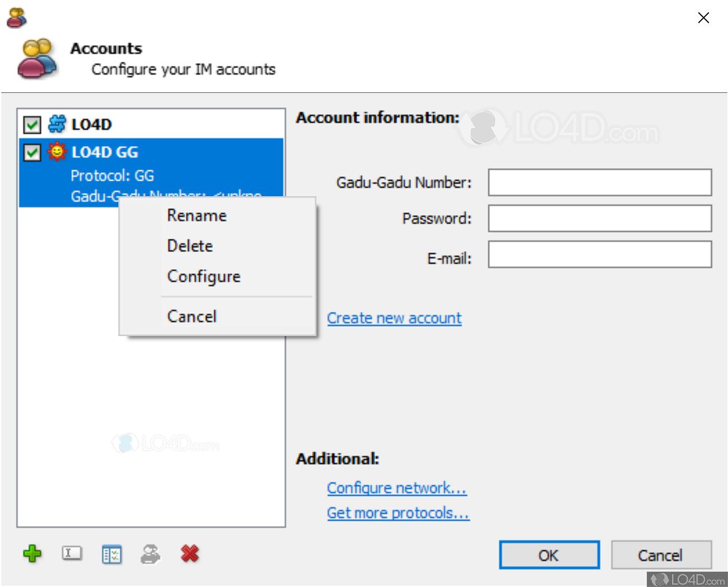Click the red sun Gadu-Gadu protocol icon
The image size is (728, 587).
(x=57, y=151)
